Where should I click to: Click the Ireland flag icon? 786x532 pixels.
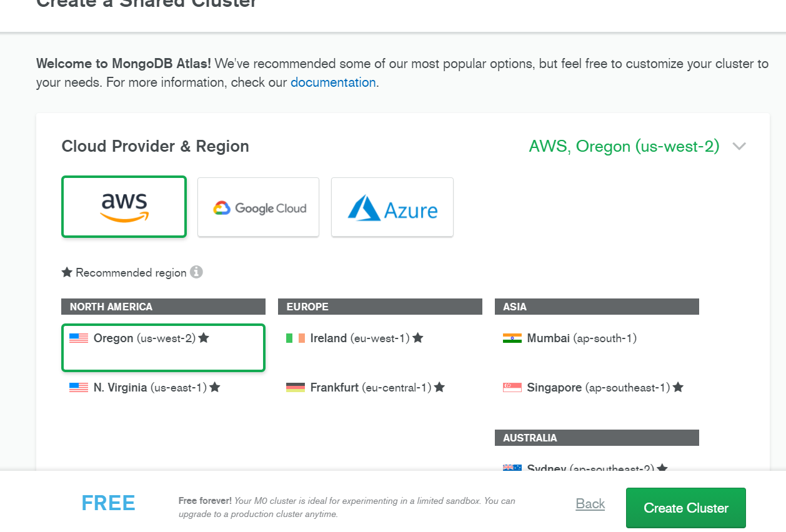[296, 338]
